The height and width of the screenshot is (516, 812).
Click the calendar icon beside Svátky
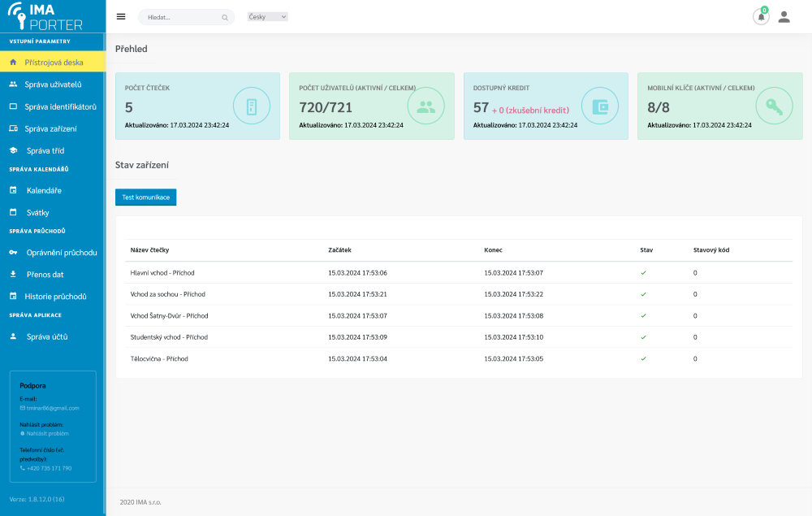click(14, 212)
